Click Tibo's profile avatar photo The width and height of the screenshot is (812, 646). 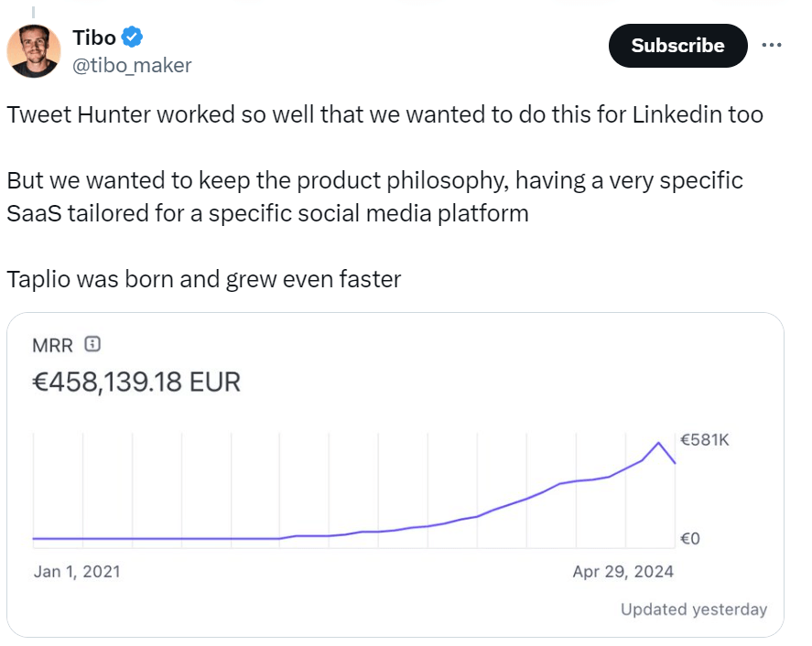pyautogui.click(x=34, y=50)
